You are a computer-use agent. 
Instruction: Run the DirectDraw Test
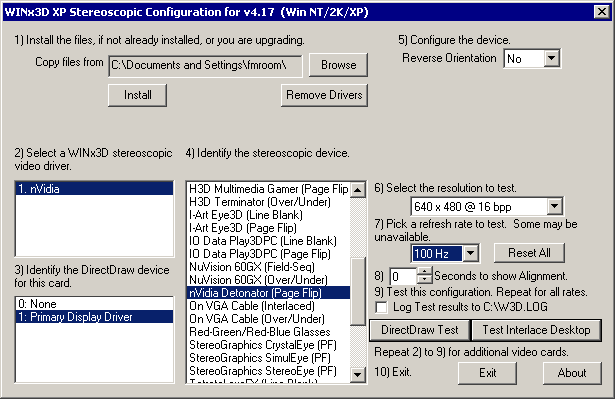click(419, 330)
